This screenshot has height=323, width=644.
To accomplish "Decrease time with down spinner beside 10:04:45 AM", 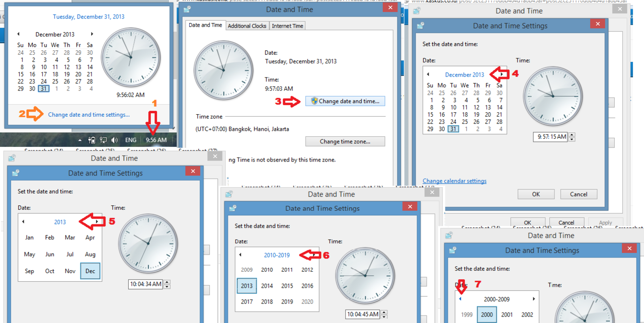I will tap(384, 317).
